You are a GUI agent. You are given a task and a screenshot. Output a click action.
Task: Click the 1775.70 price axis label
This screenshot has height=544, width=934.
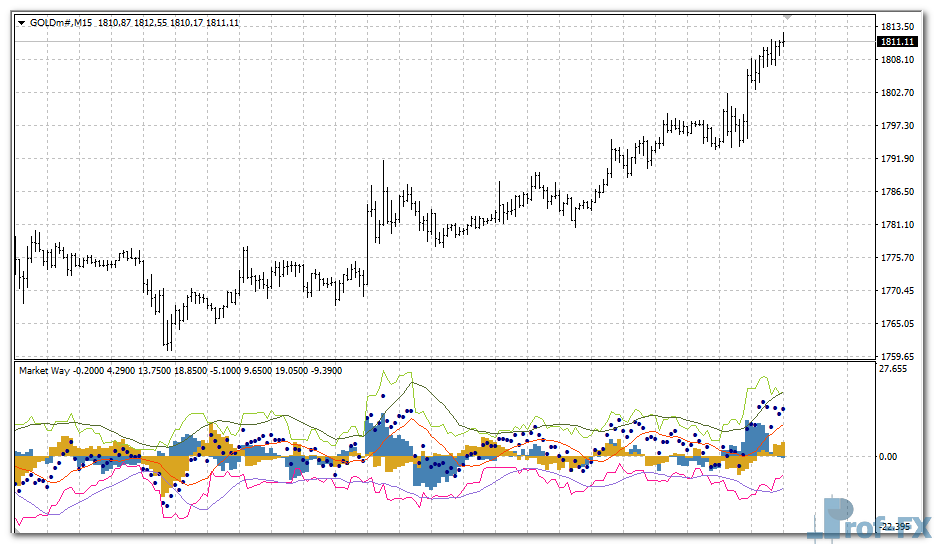897,257
